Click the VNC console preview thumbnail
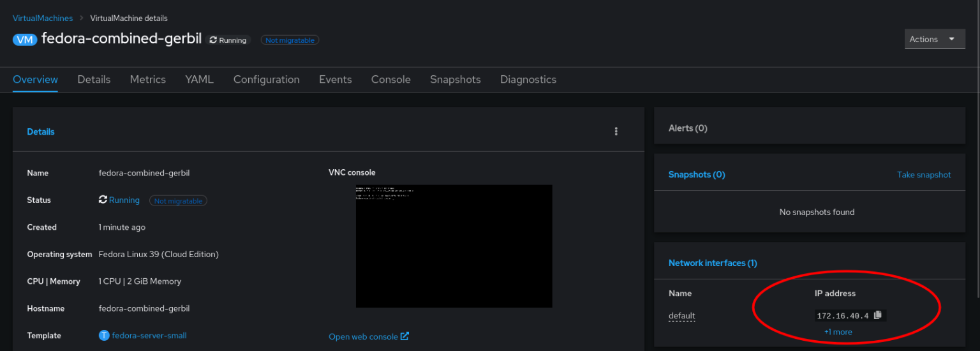 tap(454, 246)
